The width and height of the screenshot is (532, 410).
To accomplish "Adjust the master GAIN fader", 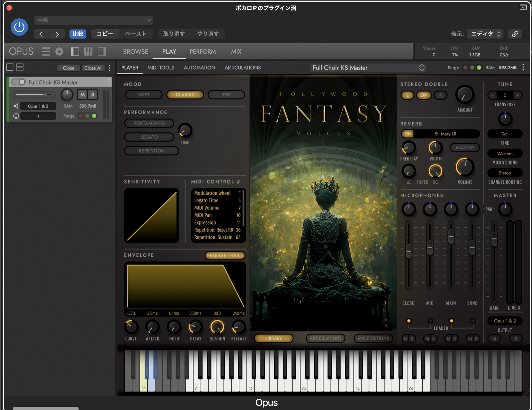I will (x=494, y=238).
